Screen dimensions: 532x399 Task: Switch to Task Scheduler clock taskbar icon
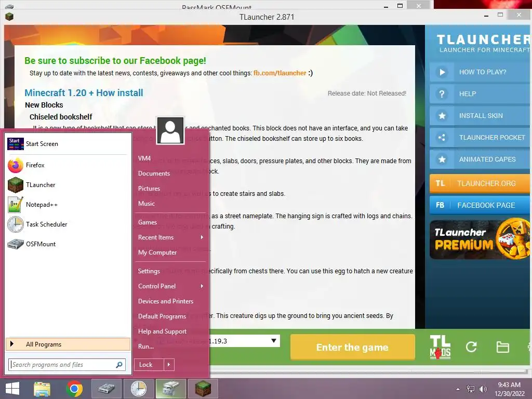[x=139, y=389]
